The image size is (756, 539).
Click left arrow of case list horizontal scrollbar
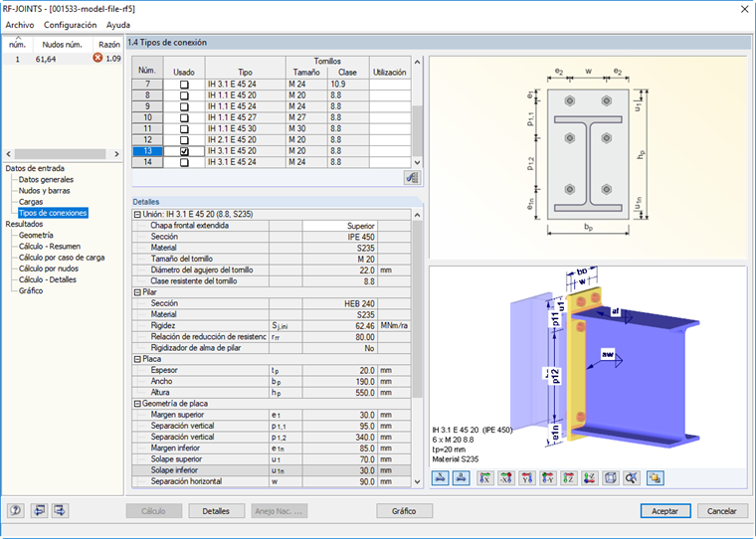[8, 154]
